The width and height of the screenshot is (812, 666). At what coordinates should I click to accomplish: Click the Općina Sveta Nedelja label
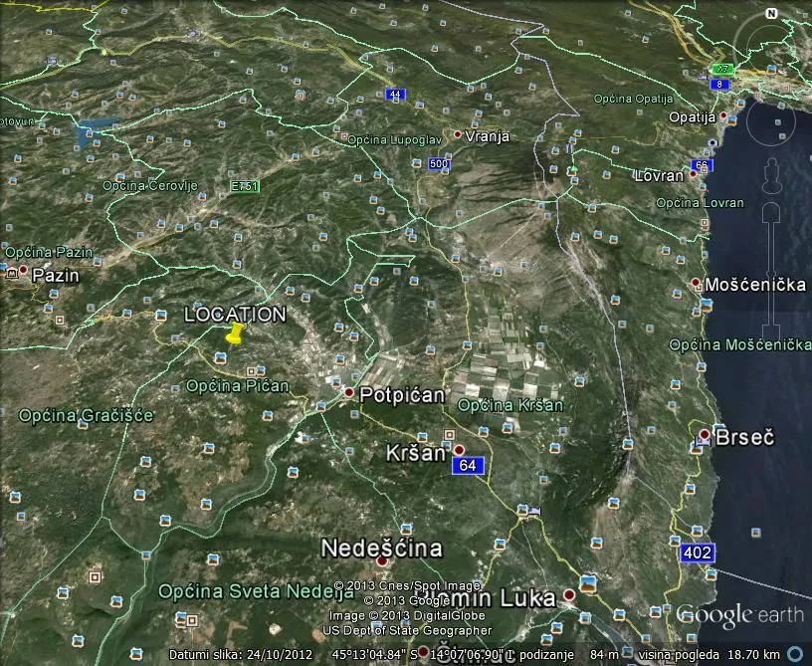click(x=256, y=591)
